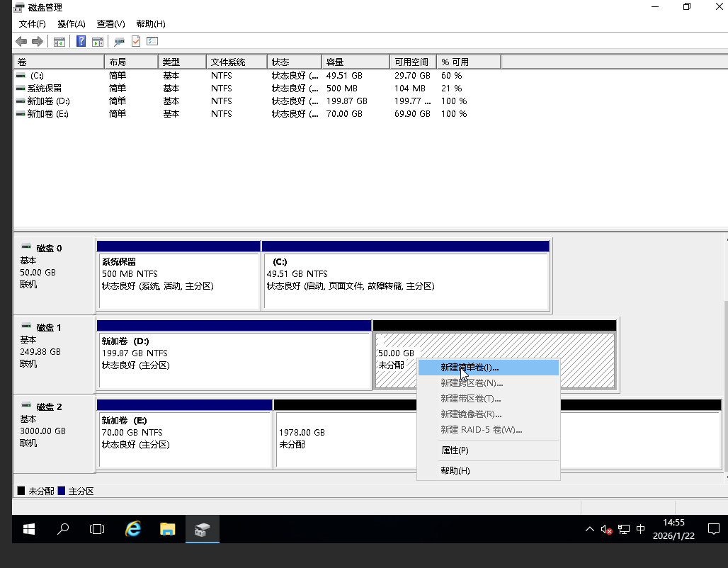Click the Back arrow in the toolbar
Screen dimensions: 728x568
click(x=21, y=42)
